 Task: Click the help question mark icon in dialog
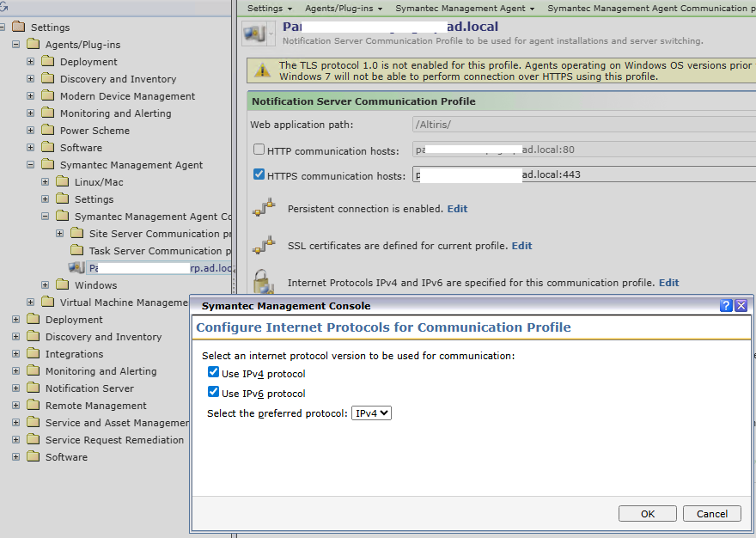pyautogui.click(x=726, y=305)
